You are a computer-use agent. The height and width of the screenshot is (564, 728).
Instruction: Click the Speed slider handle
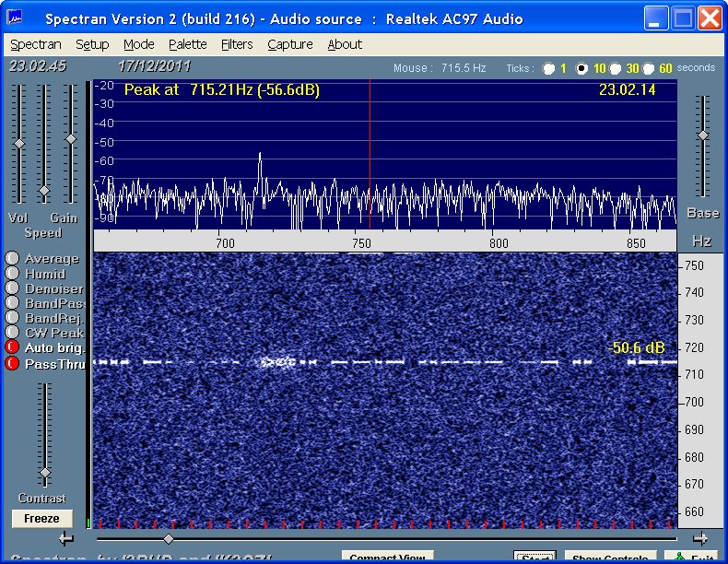(x=44, y=191)
